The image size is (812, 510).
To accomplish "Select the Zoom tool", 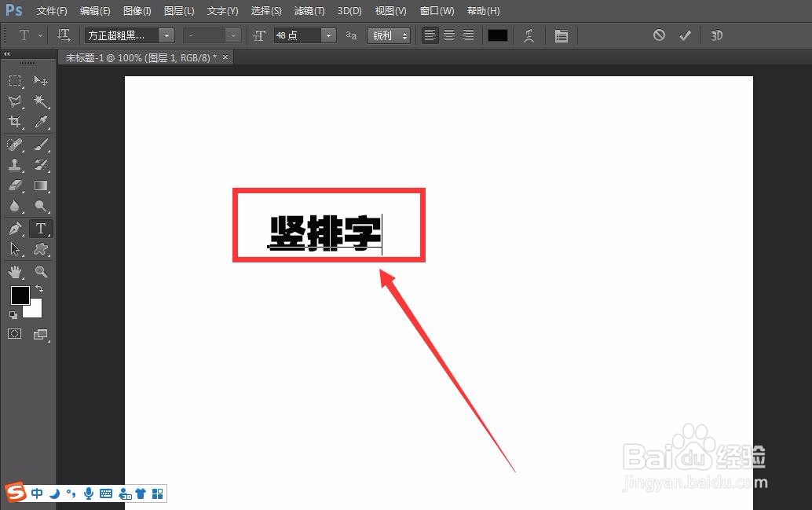I will [41, 272].
